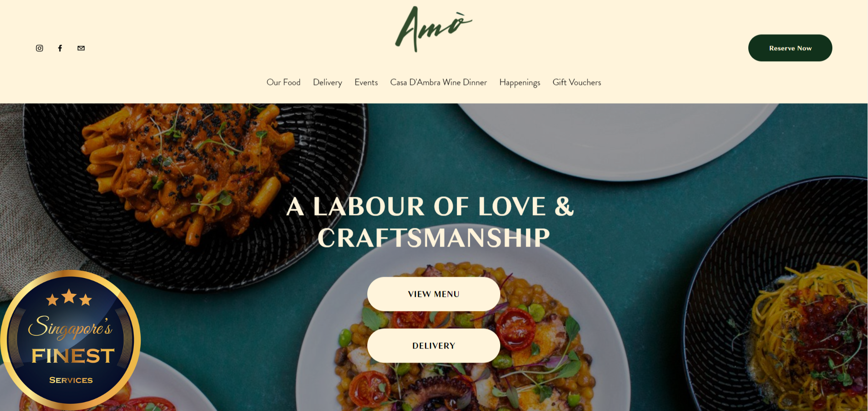Screen dimensions: 868x411
Task: Click the three gold stars on badge
Action: pos(69,298)
